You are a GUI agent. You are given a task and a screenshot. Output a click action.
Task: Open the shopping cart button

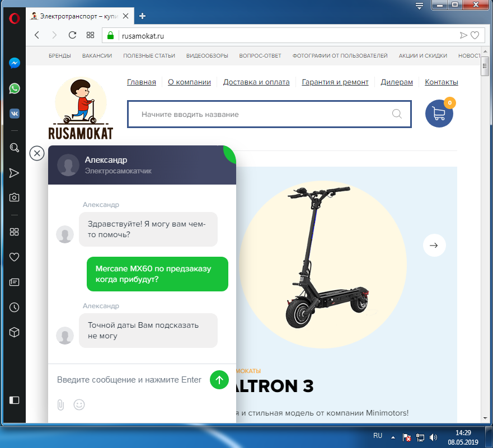[439, 114]
